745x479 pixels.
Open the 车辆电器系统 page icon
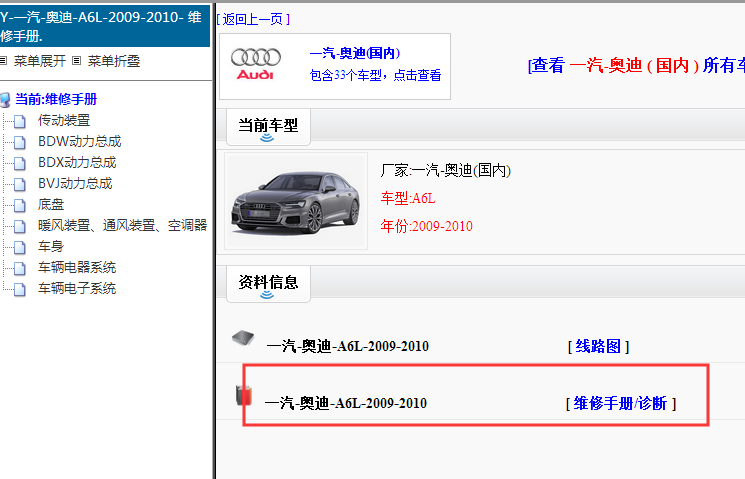[20, 268]
